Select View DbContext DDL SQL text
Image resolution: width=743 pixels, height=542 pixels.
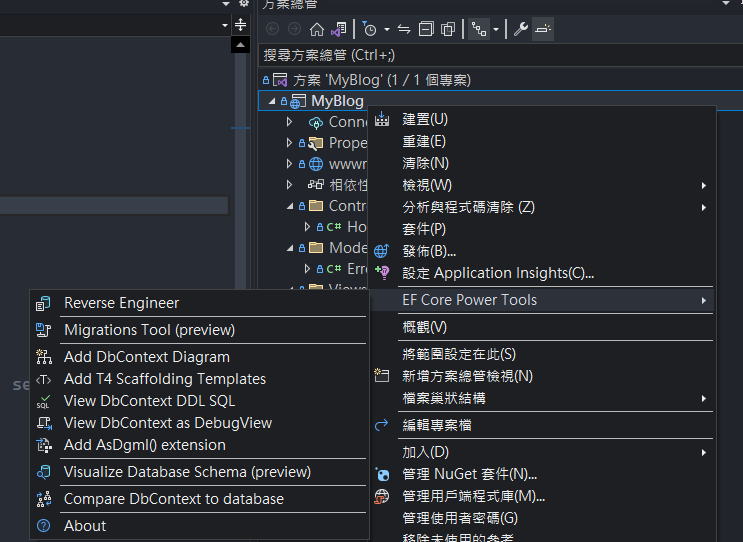tap(149, 401)
